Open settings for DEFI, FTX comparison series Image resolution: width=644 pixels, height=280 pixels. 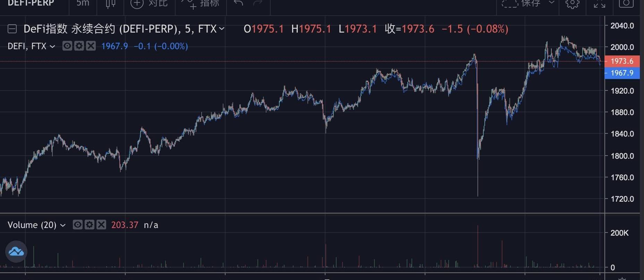click(x=79, y=46)
